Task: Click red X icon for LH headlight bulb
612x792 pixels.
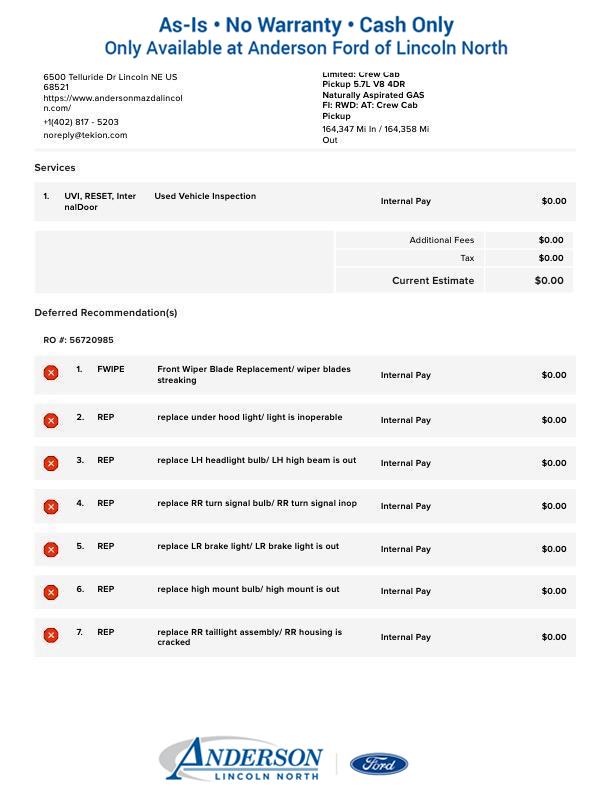Action: pos(51,464)
